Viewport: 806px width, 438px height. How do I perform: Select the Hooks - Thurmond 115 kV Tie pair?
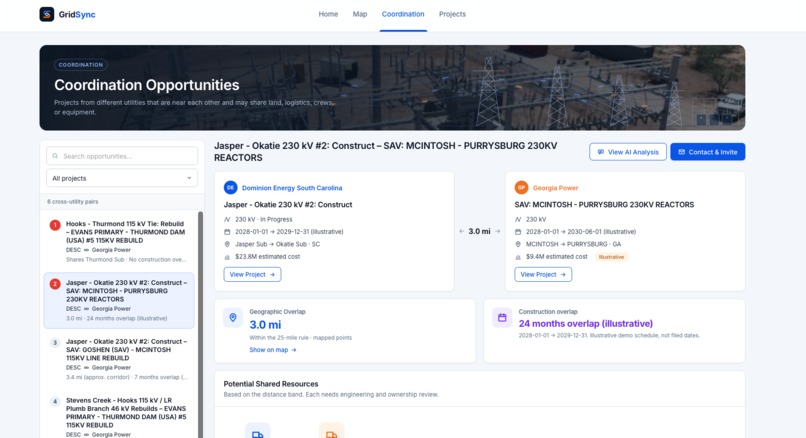[x=119, y=242]
